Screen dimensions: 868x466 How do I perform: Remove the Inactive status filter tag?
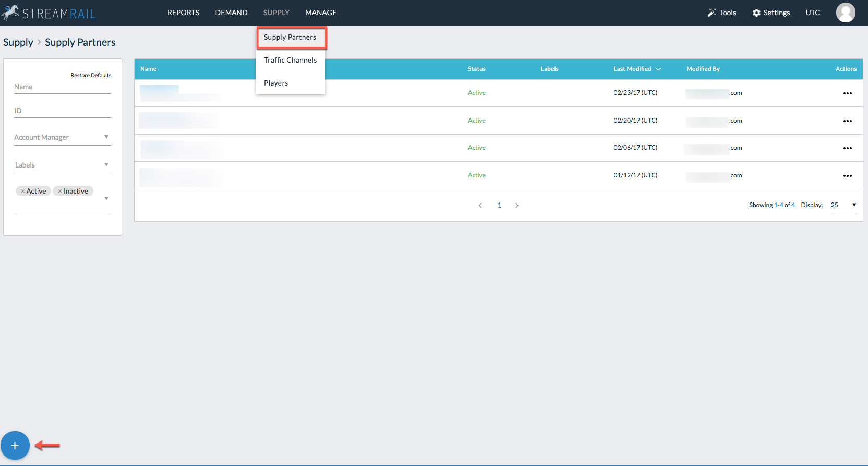click(x=60, y=192)
